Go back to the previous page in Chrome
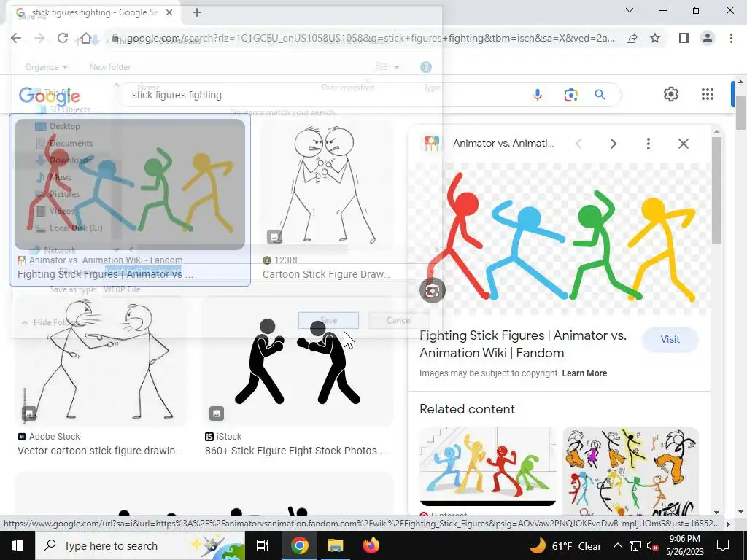 [x=16, y=38]
